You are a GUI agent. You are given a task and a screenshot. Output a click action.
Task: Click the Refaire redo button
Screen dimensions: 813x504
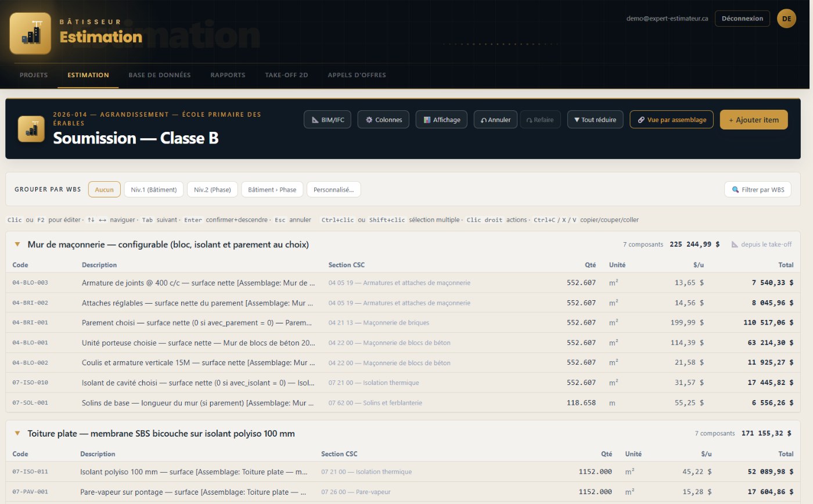click(540, 120)
